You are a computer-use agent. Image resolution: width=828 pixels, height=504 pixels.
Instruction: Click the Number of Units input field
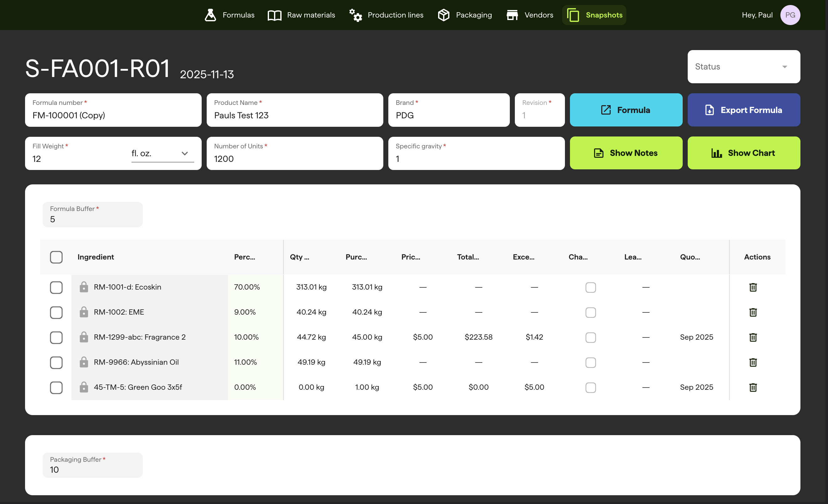click(x=295, y=159)
